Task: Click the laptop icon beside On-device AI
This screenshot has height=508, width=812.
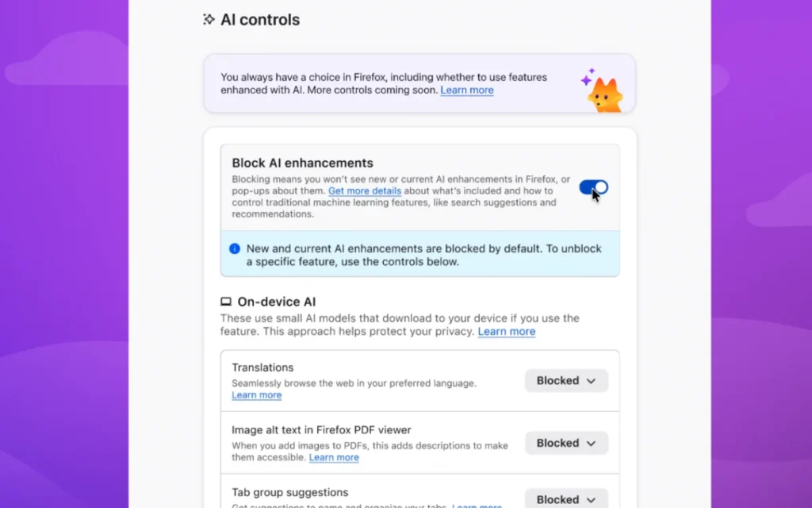Action: 225,302
